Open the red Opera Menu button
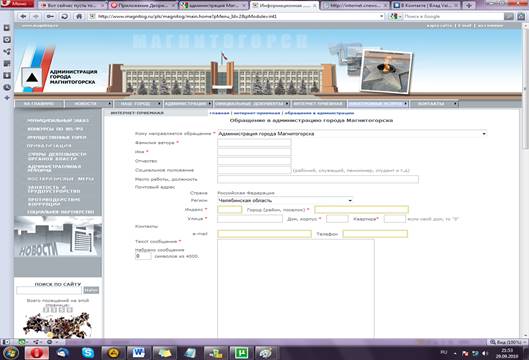This screenshot has width=529, height=360. [x=18, y=4]
